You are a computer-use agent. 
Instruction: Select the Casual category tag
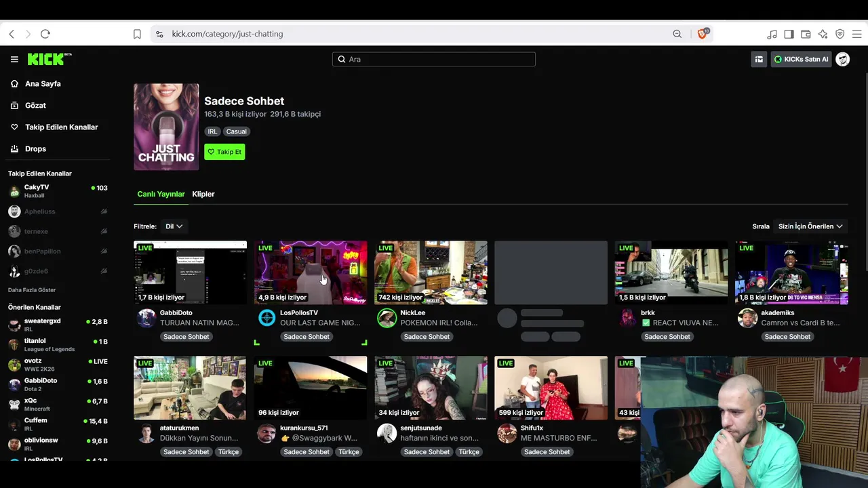click(237, 131)
